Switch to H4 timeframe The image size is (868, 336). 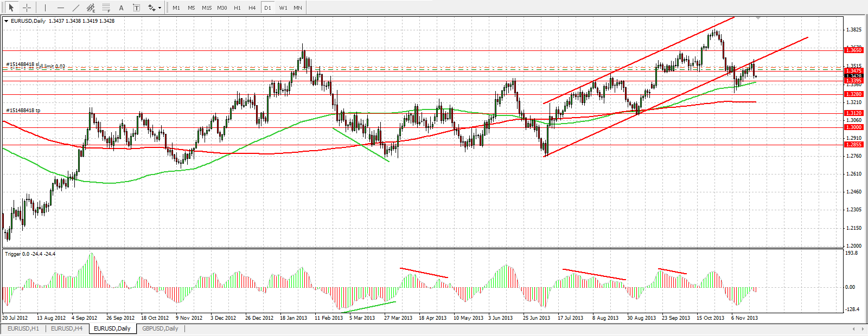pyautogui.click(x=252, y=8)
